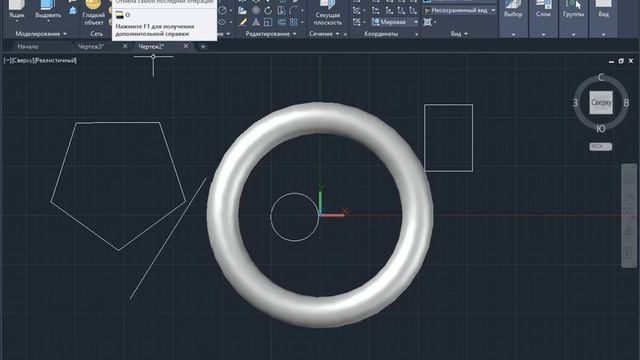This screenshot has height=360, width=640.
Task: Click viewport configuration icon below Несохраненный вид
Action: click(x=427, y=22)
